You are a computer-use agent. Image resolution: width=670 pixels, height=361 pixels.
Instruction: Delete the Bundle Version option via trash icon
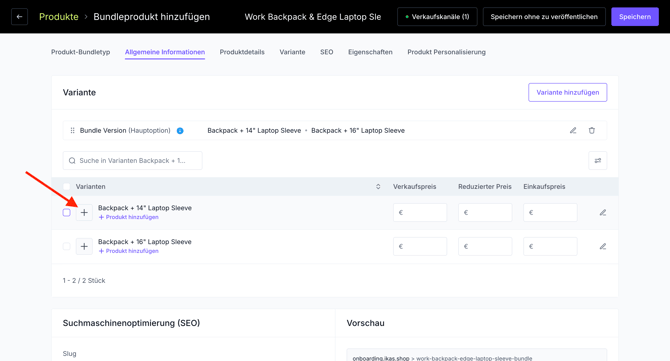tap(591, 130)
